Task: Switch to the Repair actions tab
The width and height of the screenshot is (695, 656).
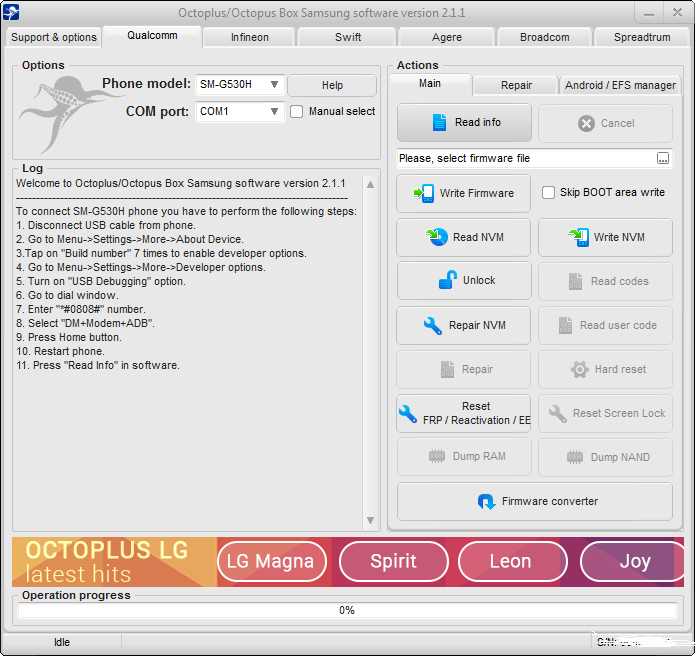Action: (x=516, y=85)
